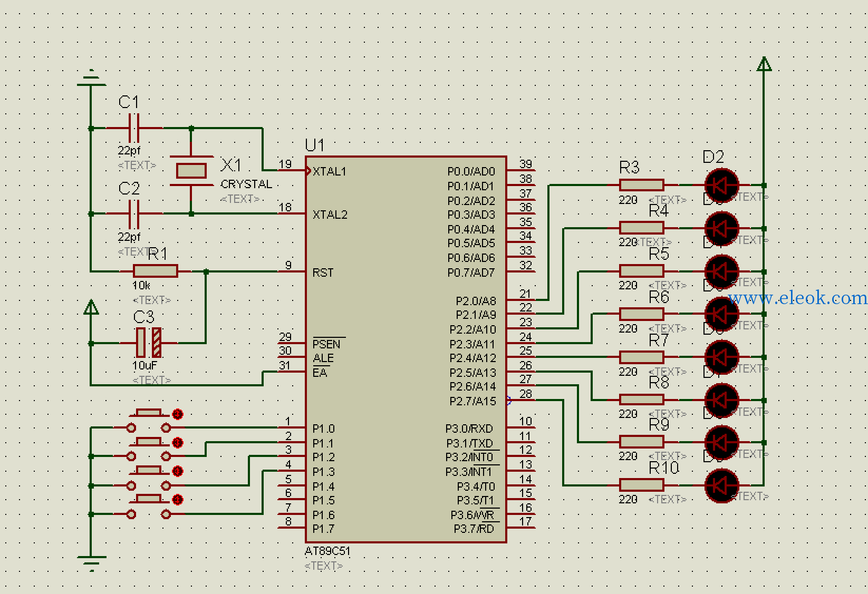
Task: Click the power terminal arrow above the LEDs
Action: point(764,64)
